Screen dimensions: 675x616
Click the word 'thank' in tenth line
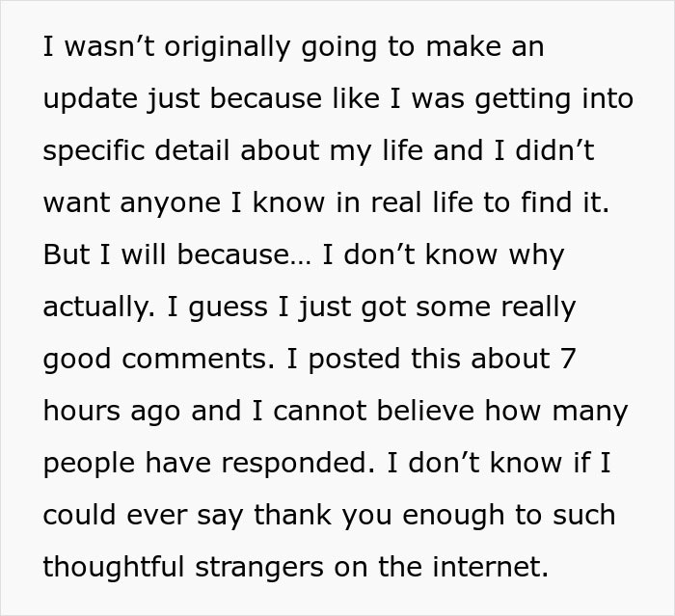pyautogui.click(x=292, y=515)
